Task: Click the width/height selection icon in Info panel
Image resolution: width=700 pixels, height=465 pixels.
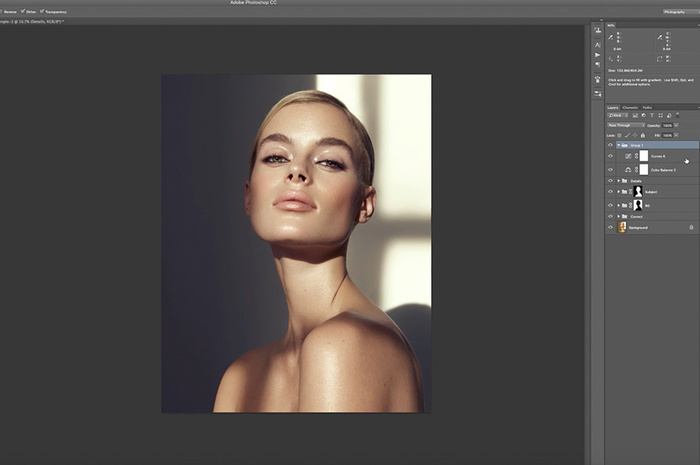Action: click(x=659, y=59)
